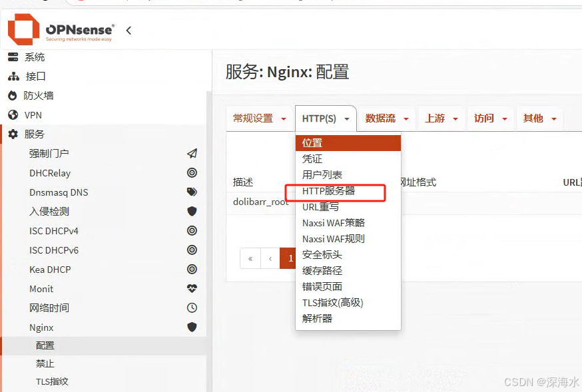Go to previous page with ‹ button
This screenshot has width=582, height=392.
(x=270, y=258)
